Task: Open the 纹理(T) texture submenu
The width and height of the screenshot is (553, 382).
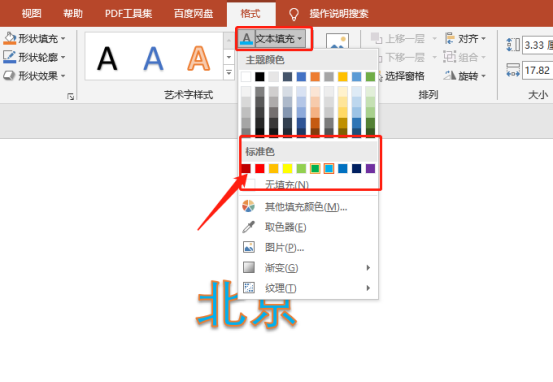Action: (308, 288)
